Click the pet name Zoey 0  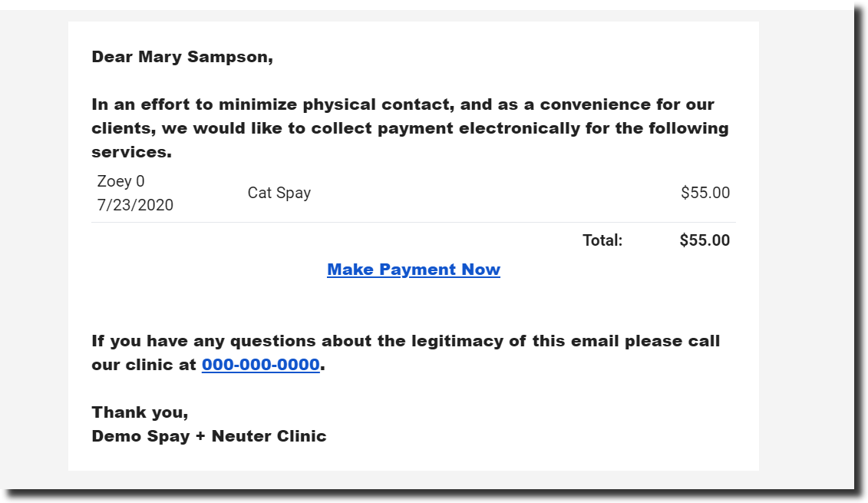(x=120, y=182)
